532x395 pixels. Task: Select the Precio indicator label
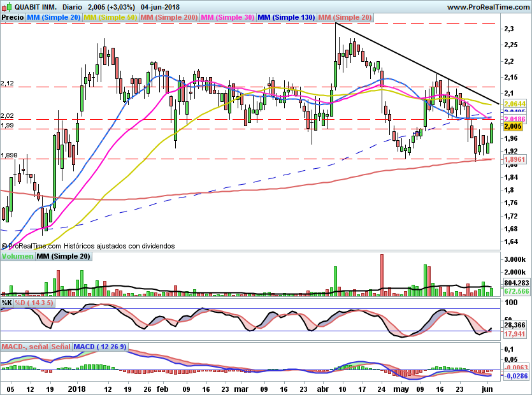(x=13, y=17)
